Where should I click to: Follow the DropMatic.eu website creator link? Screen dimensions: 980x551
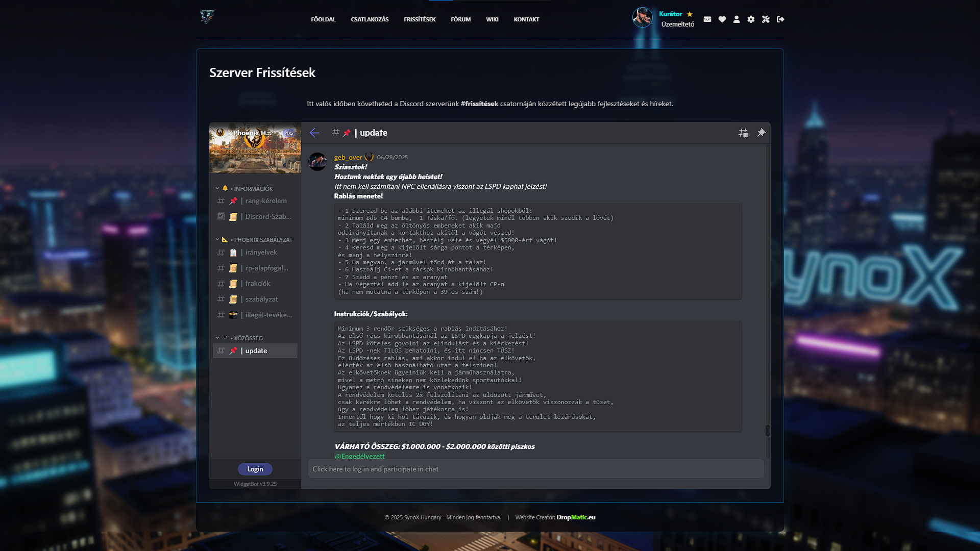point(576,517)
